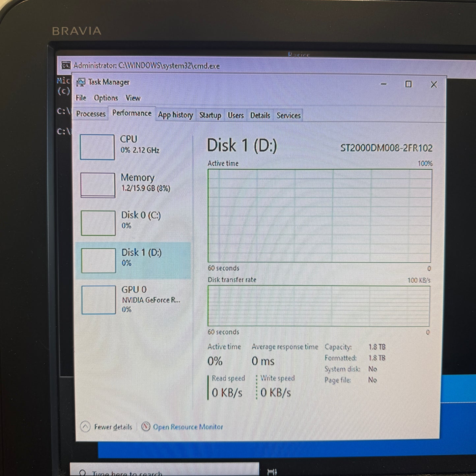The width and height of the screenshot is (476, 476).
Task: Click the 0% 2.12 GHz CPU text
Action: 140,150
